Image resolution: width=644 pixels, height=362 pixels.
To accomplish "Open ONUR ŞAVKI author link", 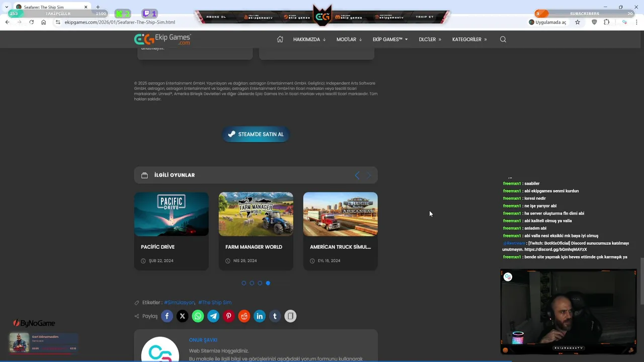I will [x=203, y=340].
